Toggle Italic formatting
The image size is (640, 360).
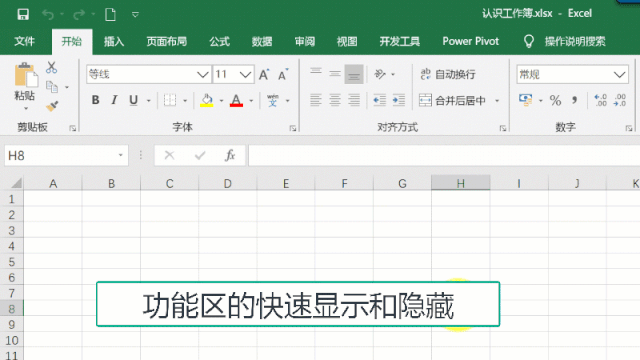point(114,100)
